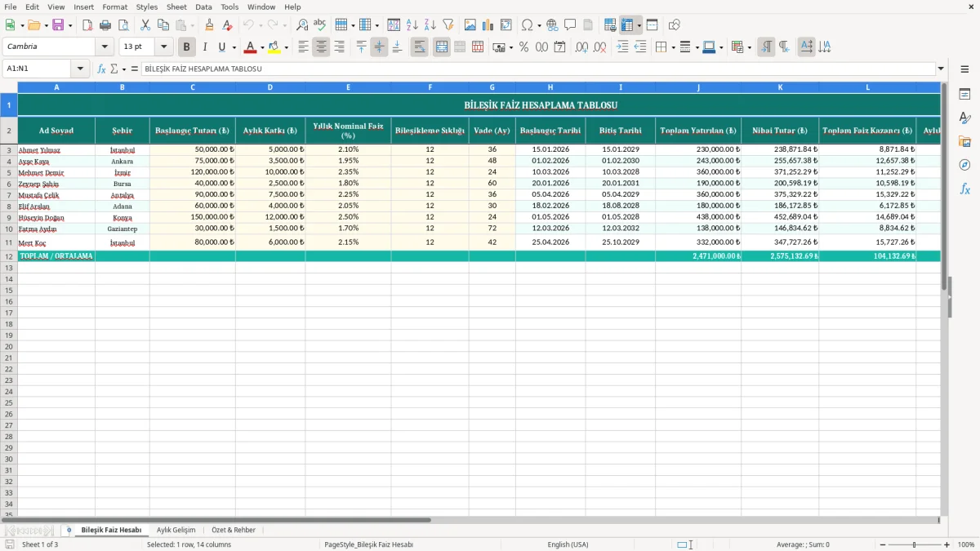Click the Copy icon
The image size is (980, 551).
point(163,25)
